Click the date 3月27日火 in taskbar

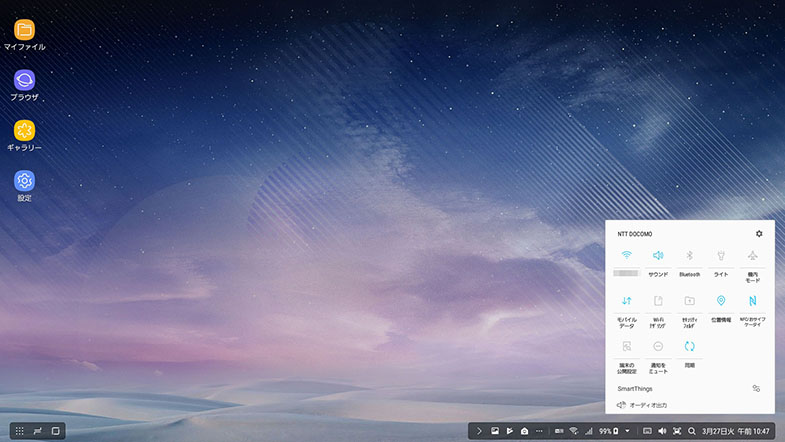click(x=718, y=431)
